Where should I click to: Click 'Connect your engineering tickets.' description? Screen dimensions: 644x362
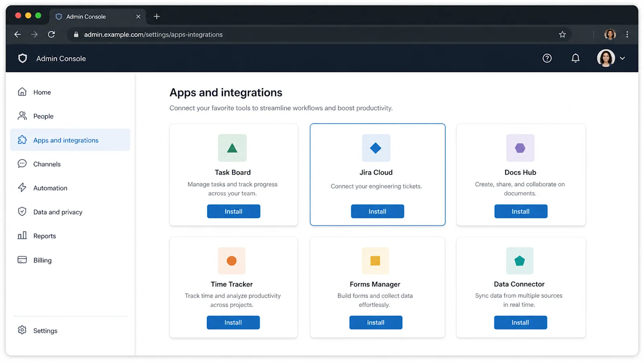[x=376, y=186]
